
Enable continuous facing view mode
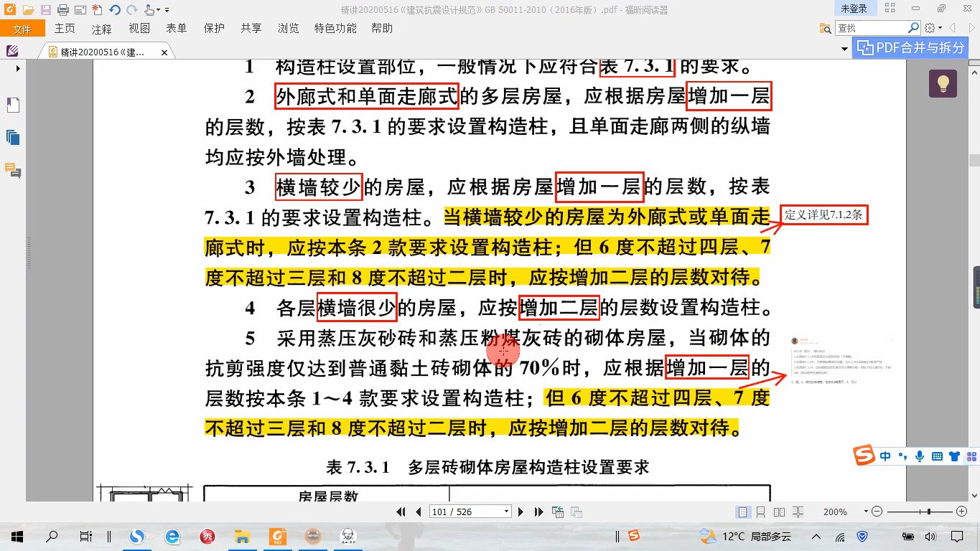click(796, 512)
